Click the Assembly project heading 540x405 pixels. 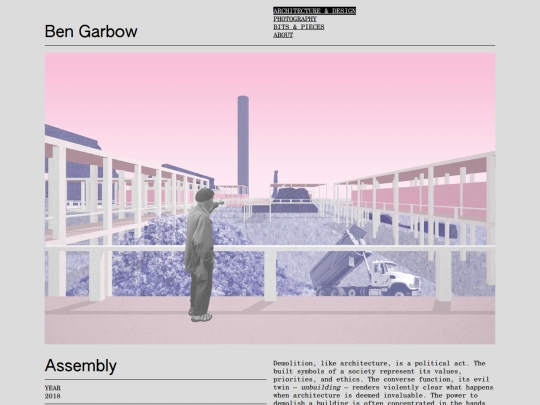pyautogui.click(x=81, y=365)
